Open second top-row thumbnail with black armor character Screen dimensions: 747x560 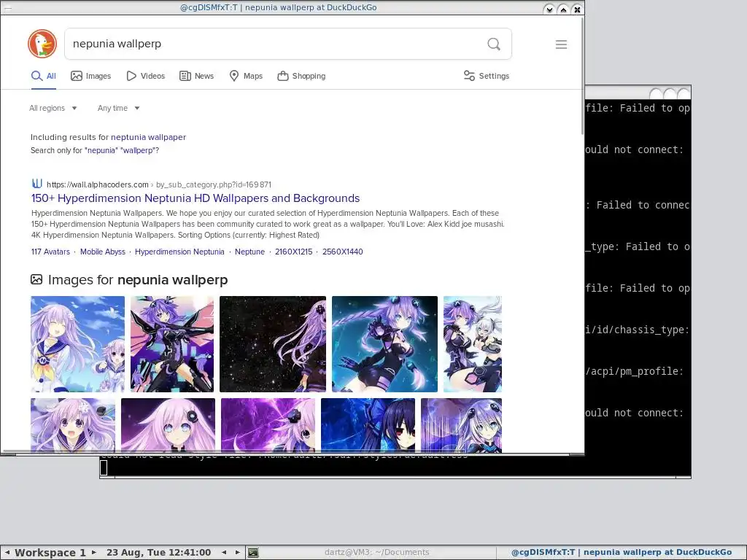point(172,344)
